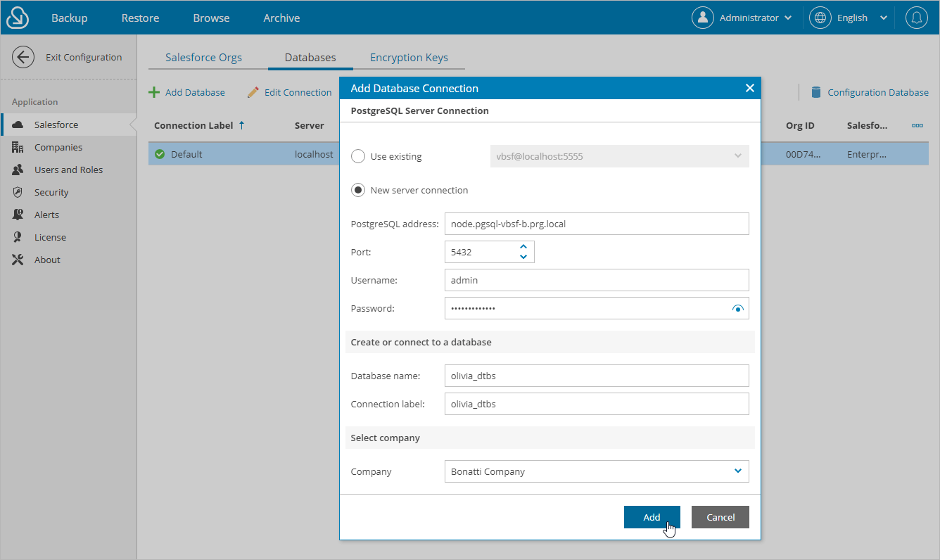Select the Use existing radio button
940x560 pixels.
coord(358,156)
